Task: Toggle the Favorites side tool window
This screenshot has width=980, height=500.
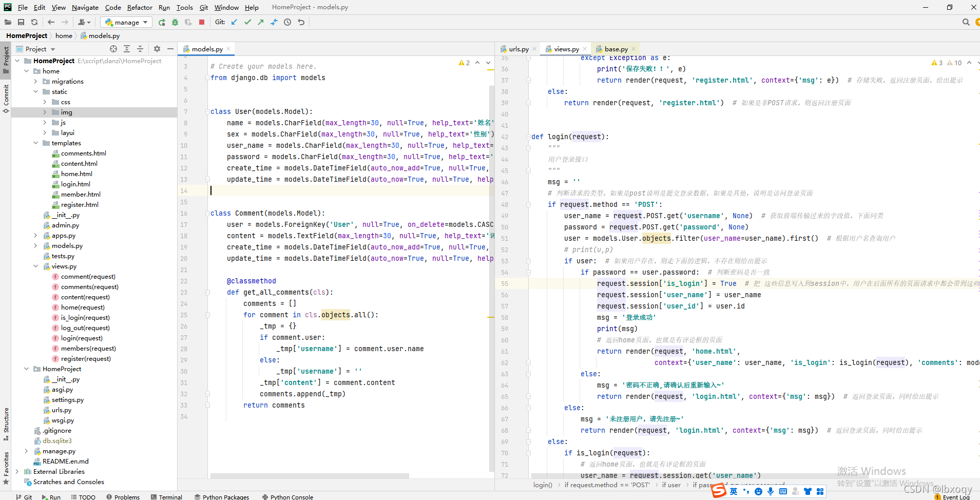Action: coord(6,468)
